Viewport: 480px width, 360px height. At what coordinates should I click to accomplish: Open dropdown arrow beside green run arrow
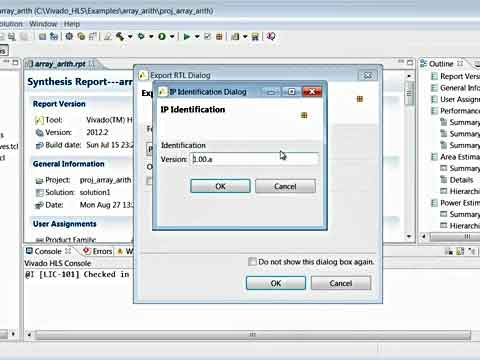197,36
